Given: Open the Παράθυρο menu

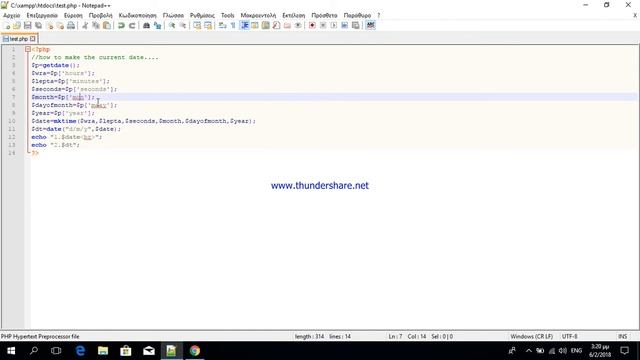Looking at the screenshot, I should click(x=357, y=15).
